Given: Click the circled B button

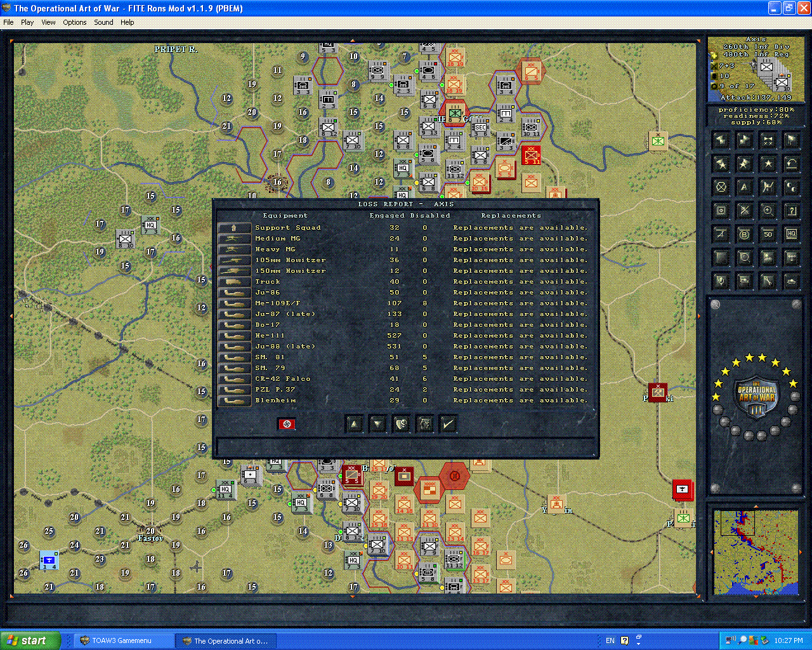Looking at the screenshot, I should click(x=744, y=234).
